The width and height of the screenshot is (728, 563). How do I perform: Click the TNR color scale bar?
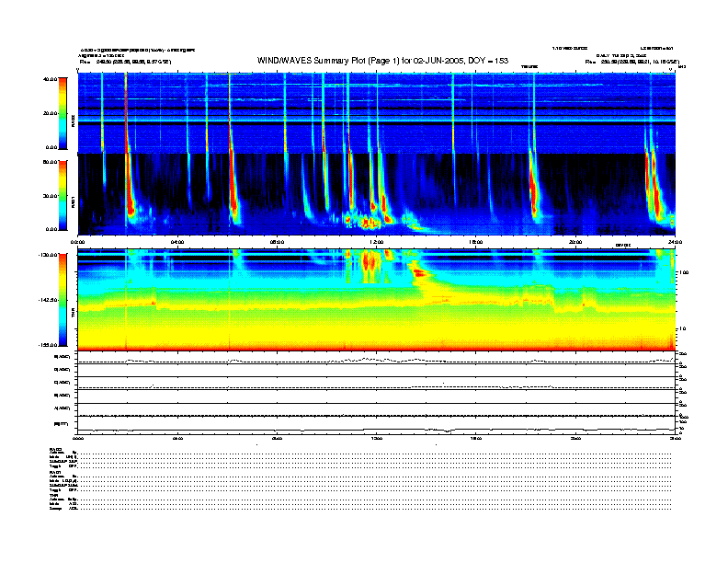[x=63, y=300]
